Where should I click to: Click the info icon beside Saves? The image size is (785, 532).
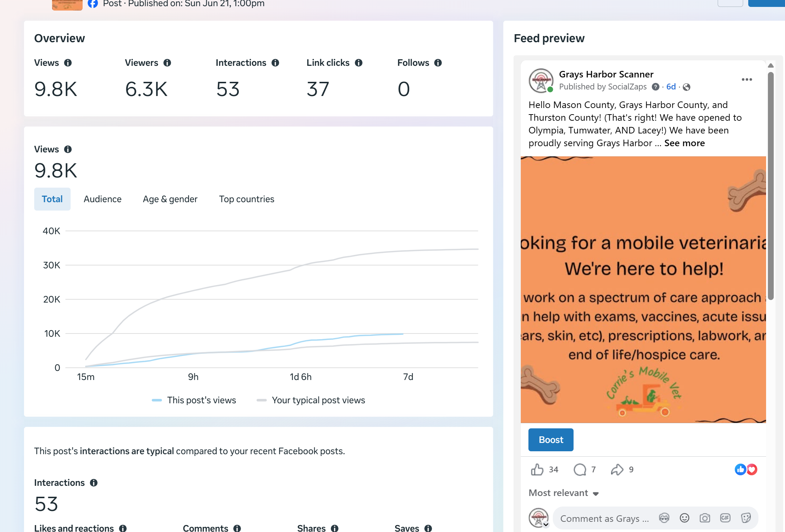tap(428, 528)
